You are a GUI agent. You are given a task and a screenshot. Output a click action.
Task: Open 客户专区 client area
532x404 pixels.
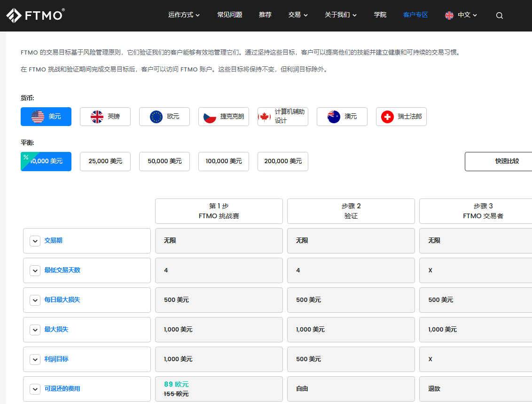415,15
